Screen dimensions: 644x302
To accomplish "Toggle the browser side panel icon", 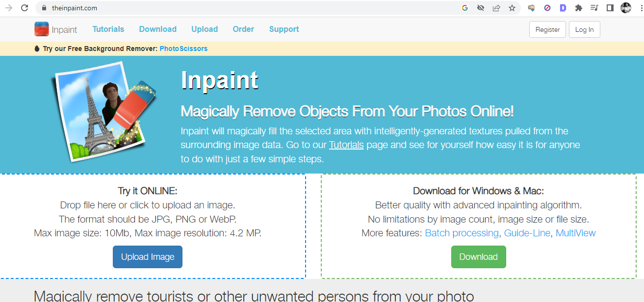I will [x=610, y=8].
